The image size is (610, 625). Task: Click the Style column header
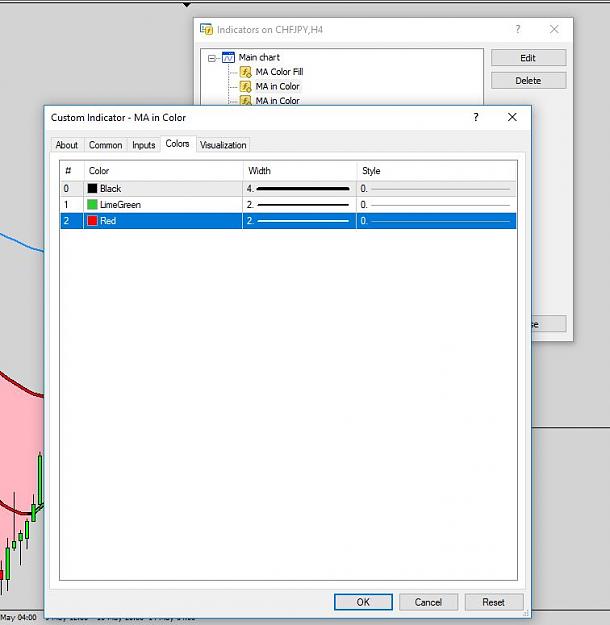(437, 171)
